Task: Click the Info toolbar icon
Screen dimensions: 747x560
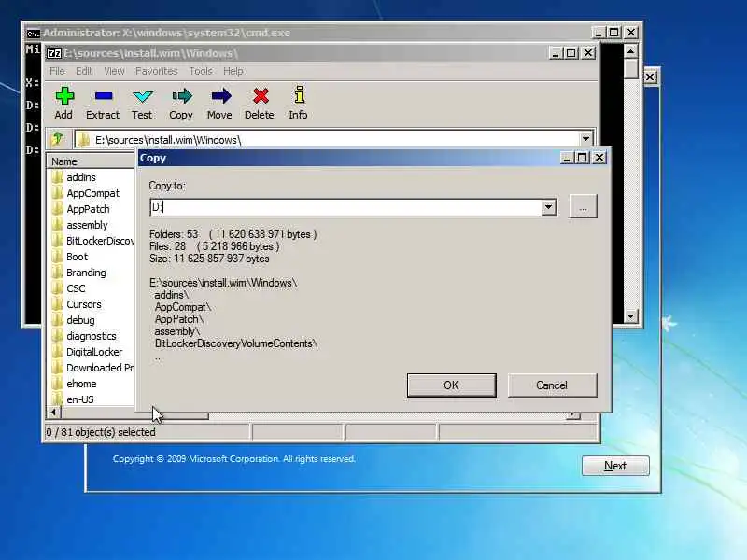Action: point(299,95)
